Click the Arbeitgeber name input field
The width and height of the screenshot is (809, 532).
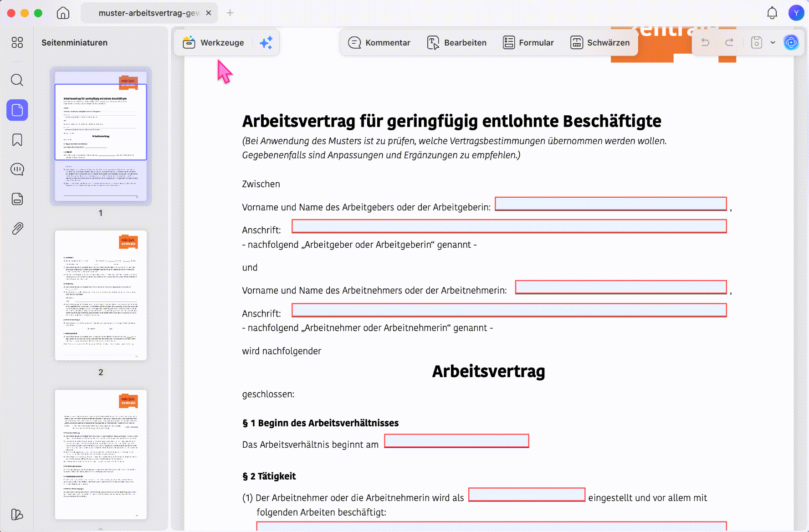click(611, 204)
